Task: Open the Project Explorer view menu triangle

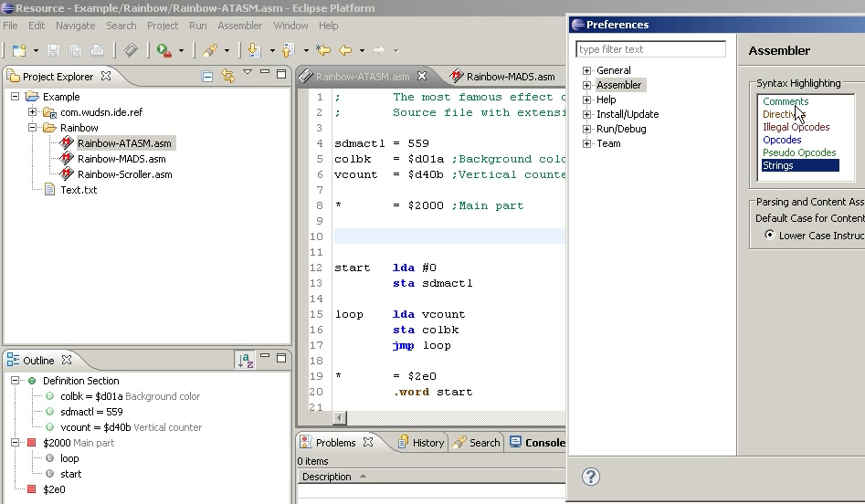Action: coord(248,72)
